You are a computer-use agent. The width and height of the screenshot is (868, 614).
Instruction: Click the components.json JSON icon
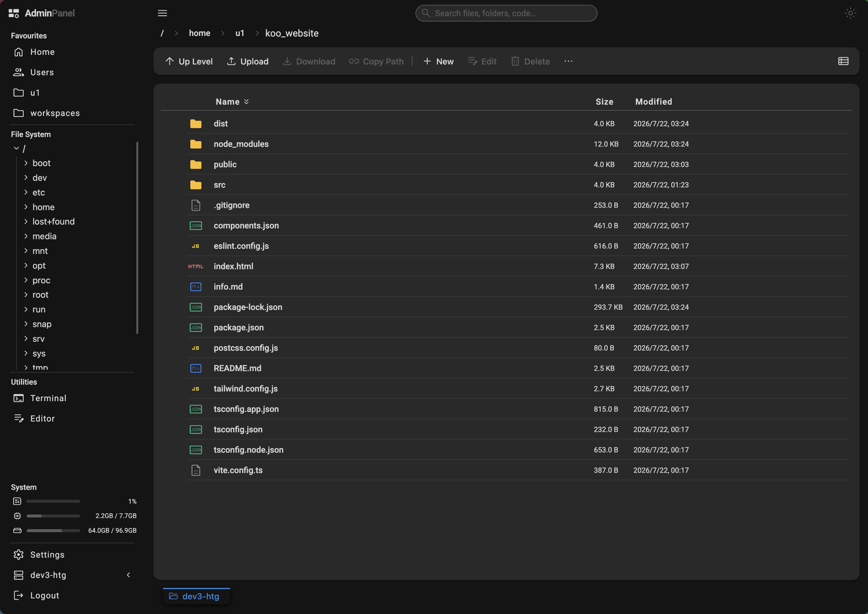(x=196, y=226)
